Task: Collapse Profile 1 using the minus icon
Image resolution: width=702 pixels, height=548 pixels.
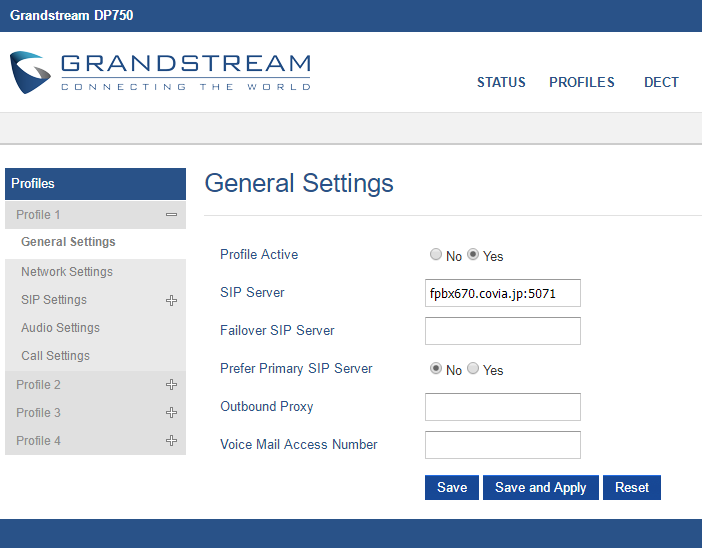Action: coord(171,215)
